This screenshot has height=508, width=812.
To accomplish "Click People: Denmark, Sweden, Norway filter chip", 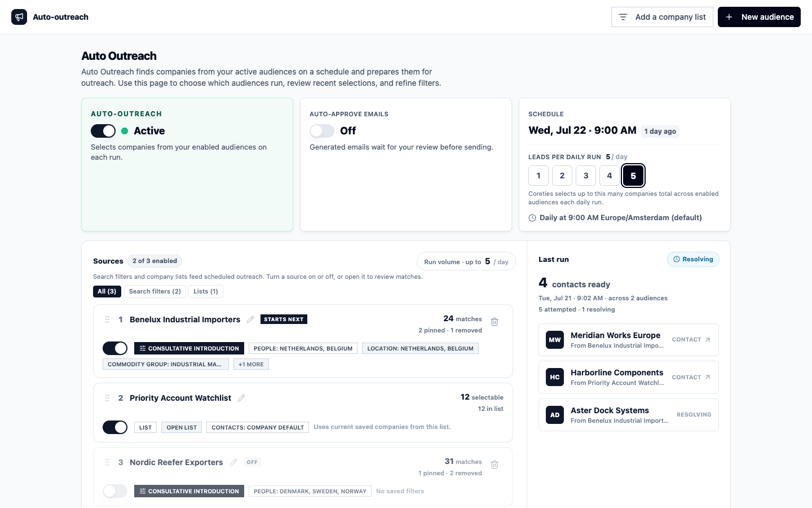I will (x=310, y=491).
